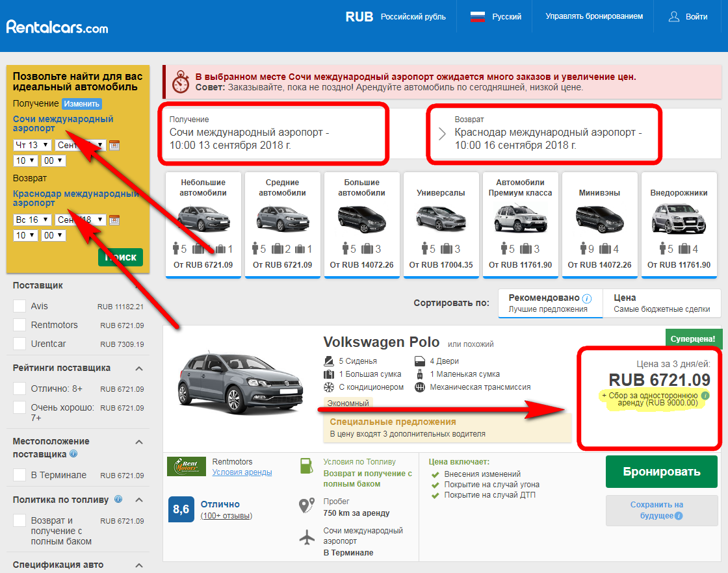Open return day dropdown Вс 16
The image size is (728, 573).
32,220
